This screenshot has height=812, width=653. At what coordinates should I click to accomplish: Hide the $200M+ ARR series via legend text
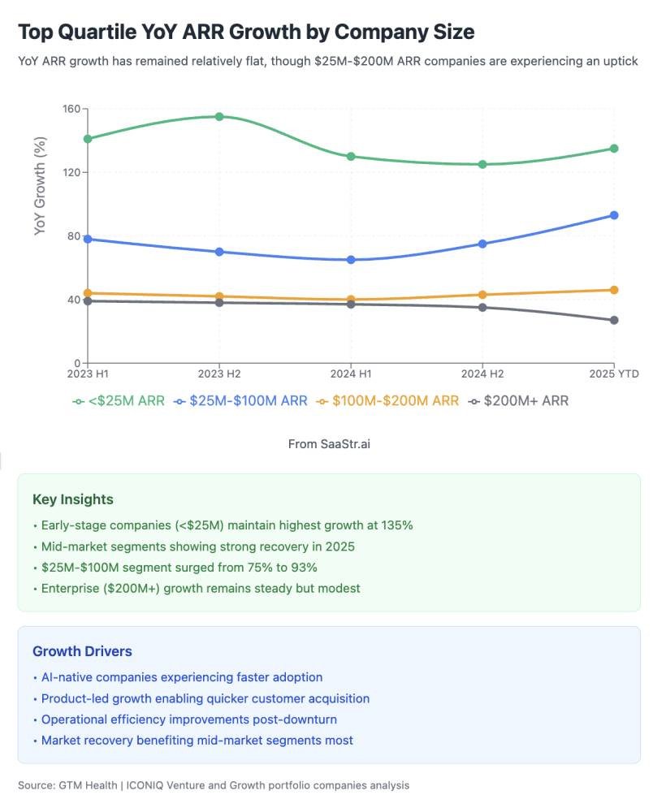[x=525, y=401]
